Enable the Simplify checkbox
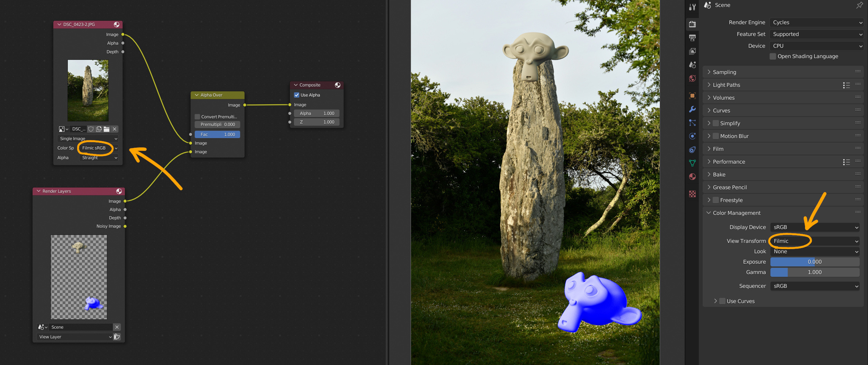 tap(716, 124)
